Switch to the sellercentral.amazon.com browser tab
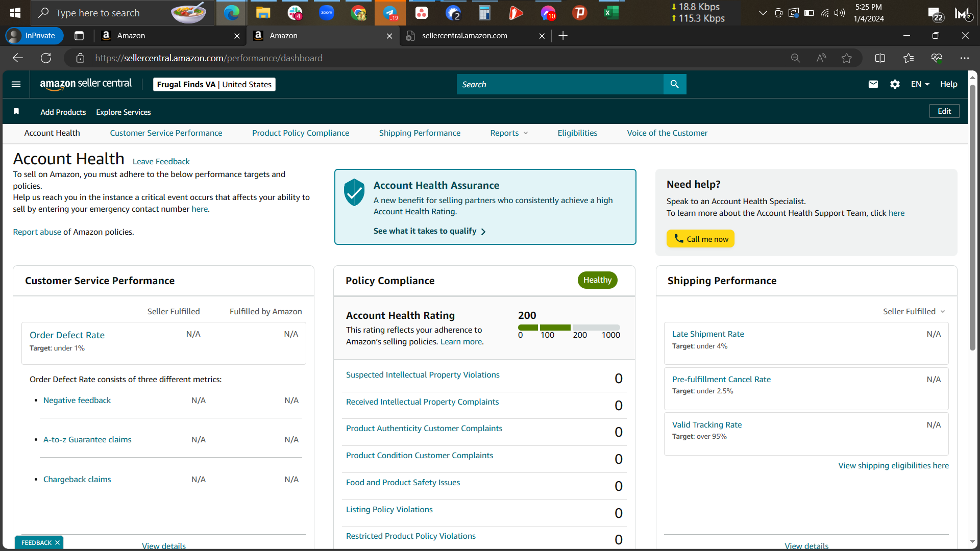 click(476, 36)
